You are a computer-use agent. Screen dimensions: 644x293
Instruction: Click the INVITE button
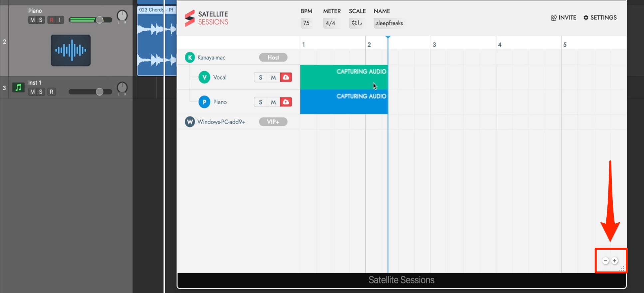563,18
